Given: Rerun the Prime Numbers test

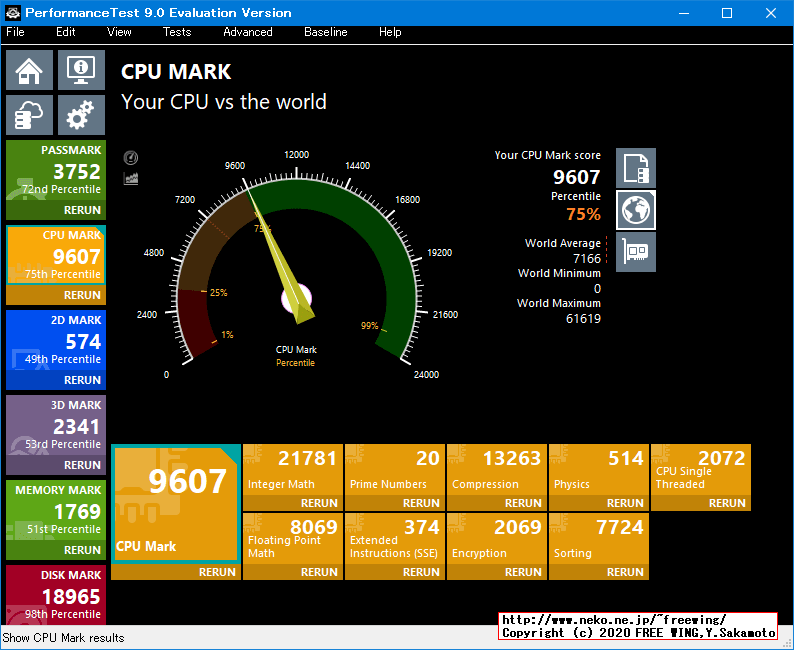Looking at the screenshot, I should point(395,503).
